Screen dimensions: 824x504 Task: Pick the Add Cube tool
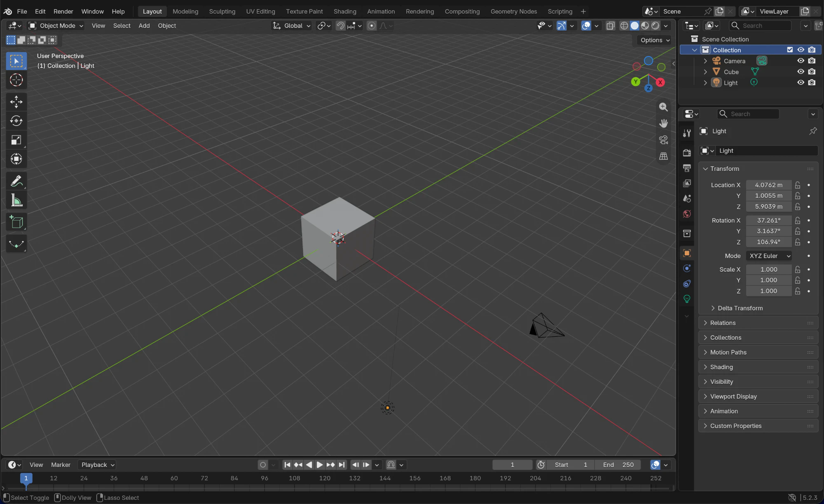(16, 222)
